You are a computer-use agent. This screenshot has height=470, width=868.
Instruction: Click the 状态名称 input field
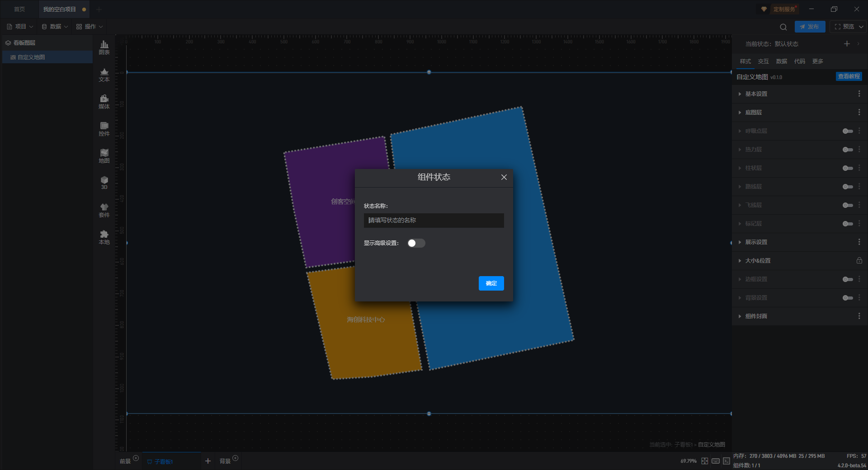[434, 221]
